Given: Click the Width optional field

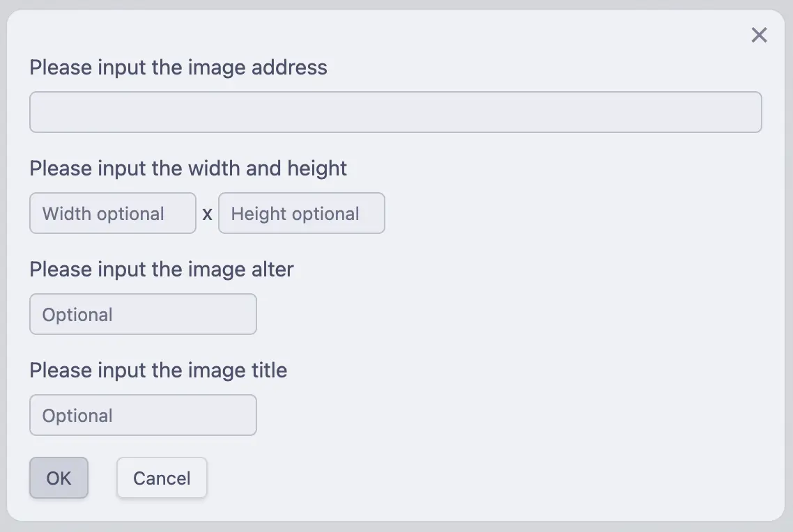Looking at the screenshot, I should (113, 213).
